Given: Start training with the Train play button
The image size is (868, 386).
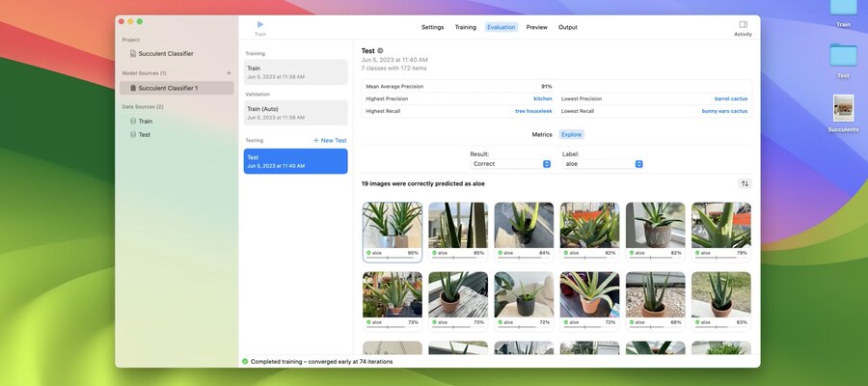Looking at the screenshot, I should (260, 24).
